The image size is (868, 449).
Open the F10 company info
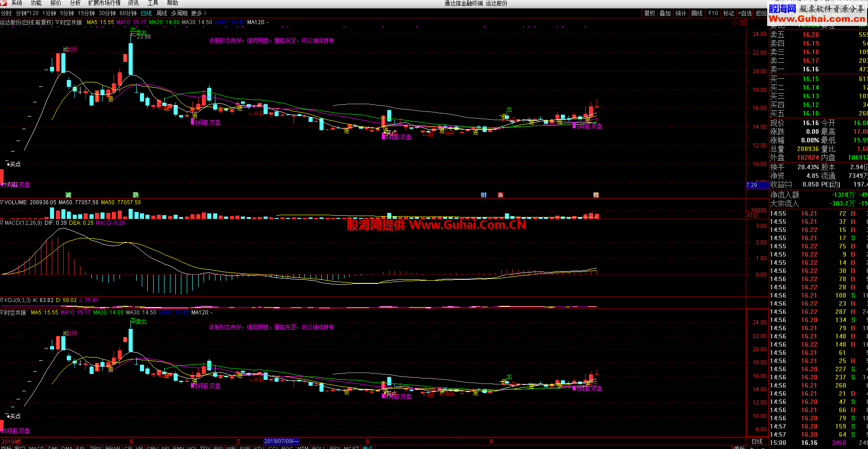(x=713, y=13)
